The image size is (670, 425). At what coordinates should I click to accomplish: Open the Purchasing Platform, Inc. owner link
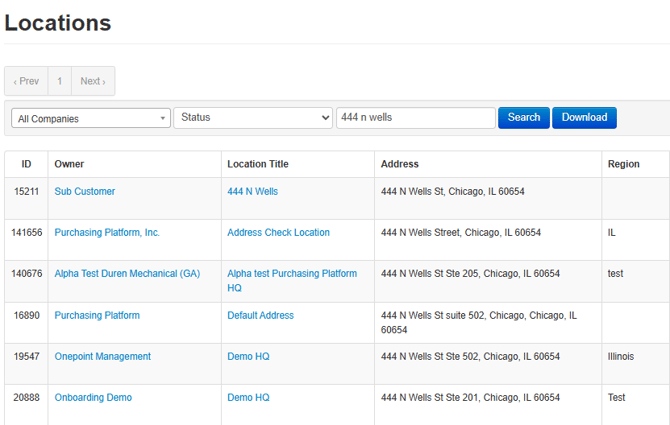click(107, 232)
